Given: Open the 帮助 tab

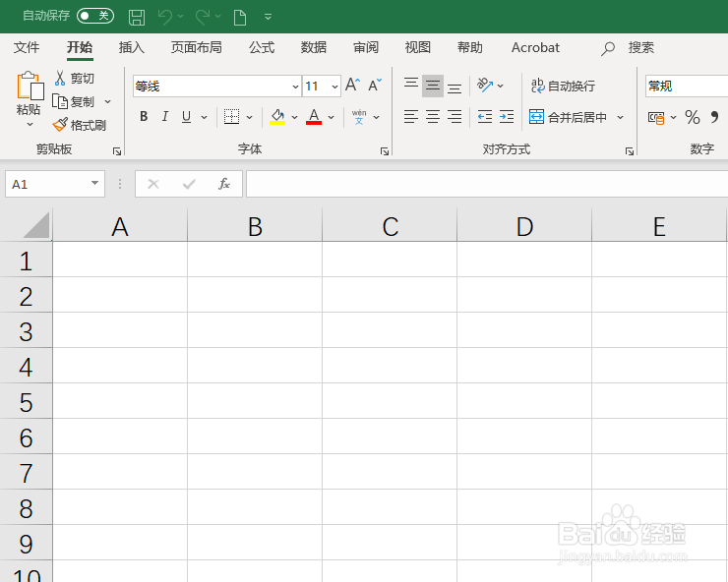Looking at the screenshot, I should [x=470, y=47].
